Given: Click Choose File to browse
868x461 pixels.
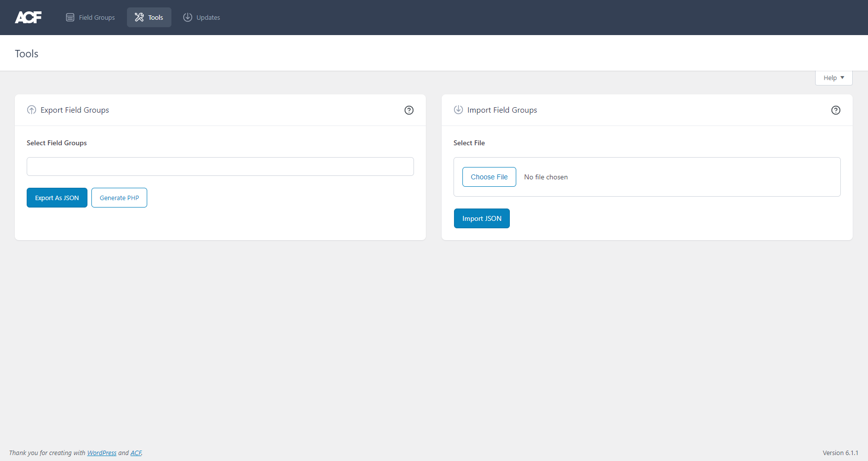Looking at the screenshot, I should point(489,177).
